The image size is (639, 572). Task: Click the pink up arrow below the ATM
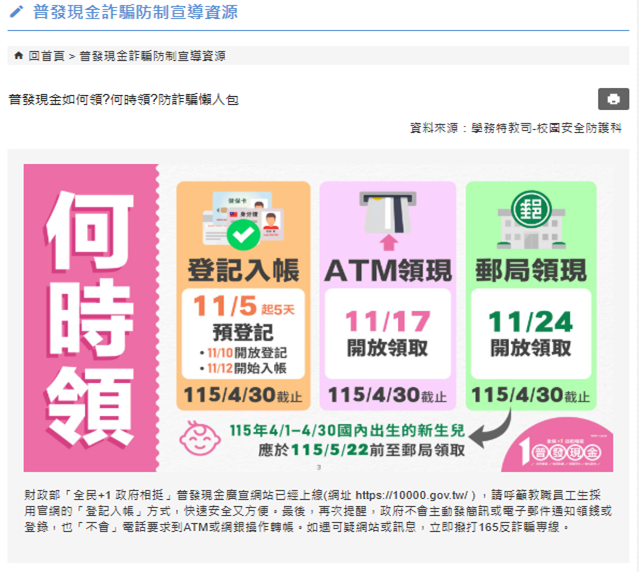tap(389, 242)
